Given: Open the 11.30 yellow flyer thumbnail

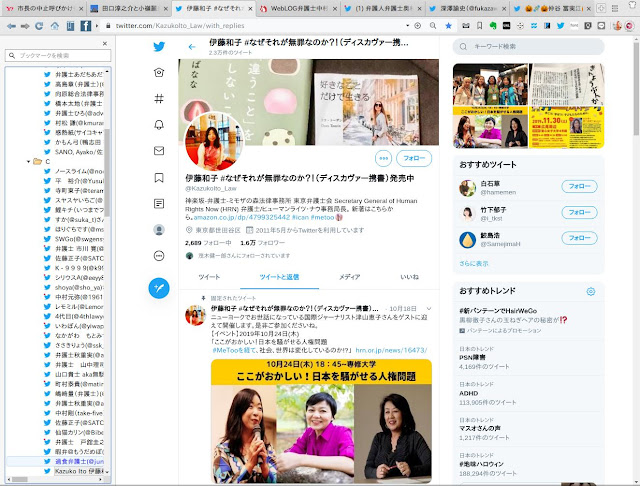Looking at the screenshot, I should [567, 127].
